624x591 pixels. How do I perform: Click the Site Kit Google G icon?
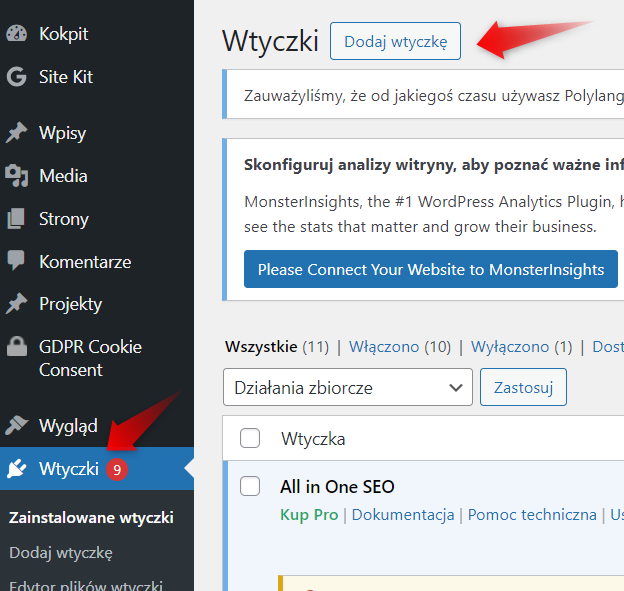click(16, 77)
